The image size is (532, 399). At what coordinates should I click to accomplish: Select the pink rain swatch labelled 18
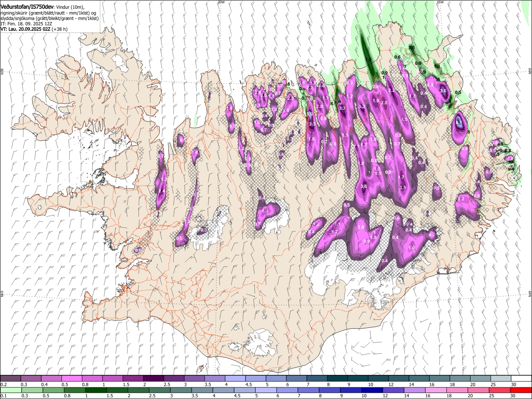pyautogui.click(x=457, y=390)
